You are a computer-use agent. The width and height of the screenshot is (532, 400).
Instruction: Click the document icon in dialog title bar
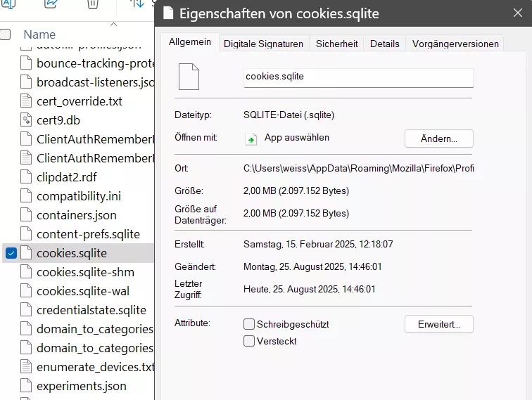(168, 13)
